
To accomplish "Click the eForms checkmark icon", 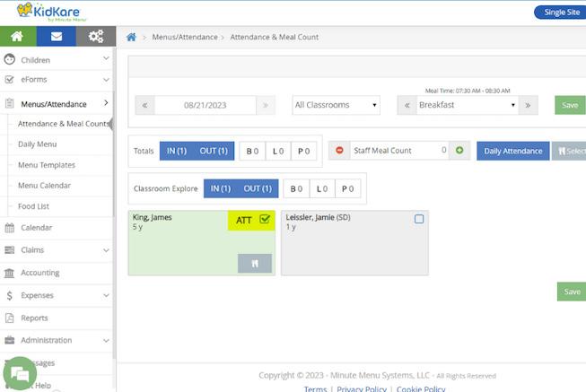I will [9, 80].
